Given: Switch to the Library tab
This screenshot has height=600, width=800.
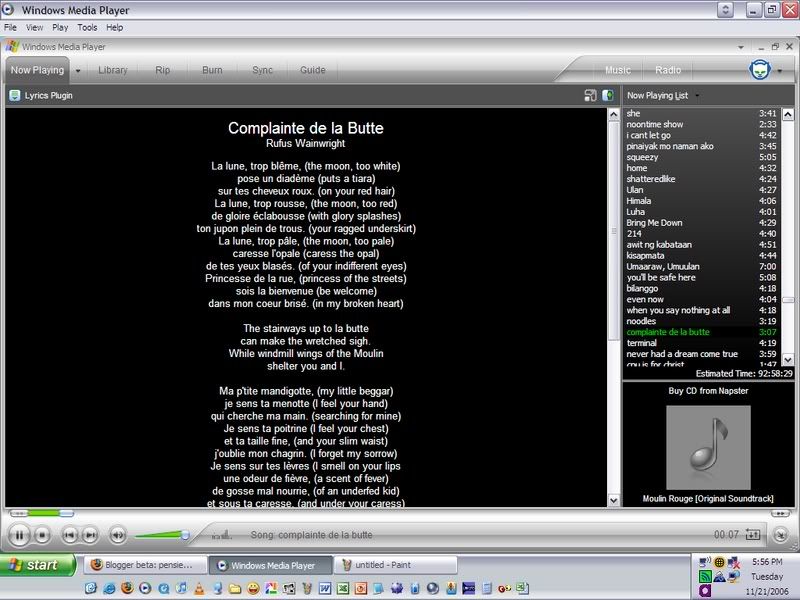Looking at the screenshot, I should 112,70.
